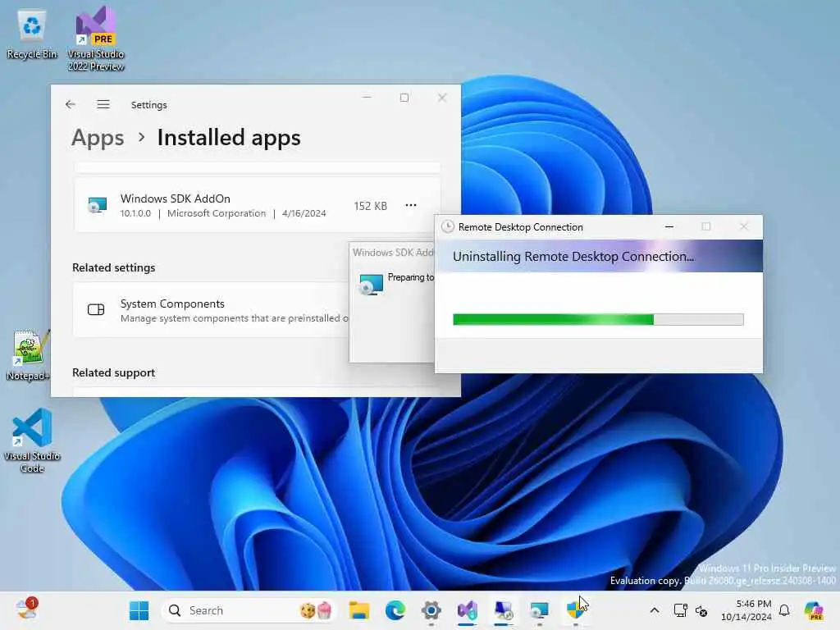This screenshot has width=840, height=630.
Task: Select the Windows SDK AddOn entry title
Action: coord(176,199)
